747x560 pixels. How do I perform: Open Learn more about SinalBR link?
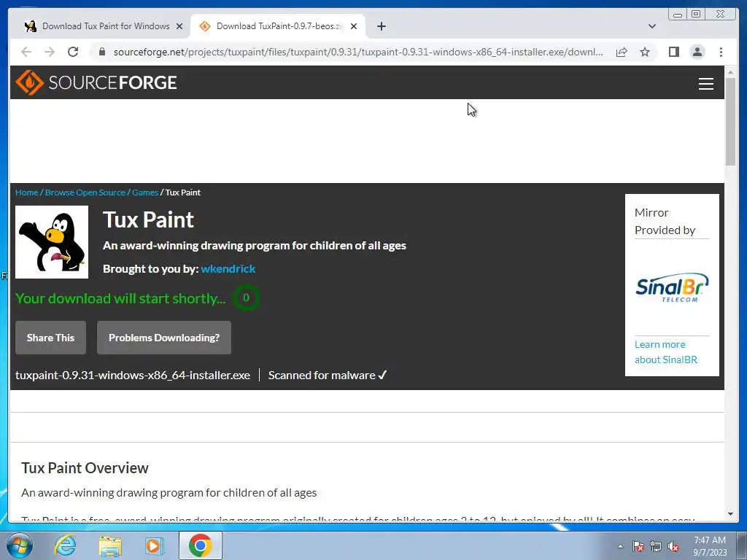point(665,352)
